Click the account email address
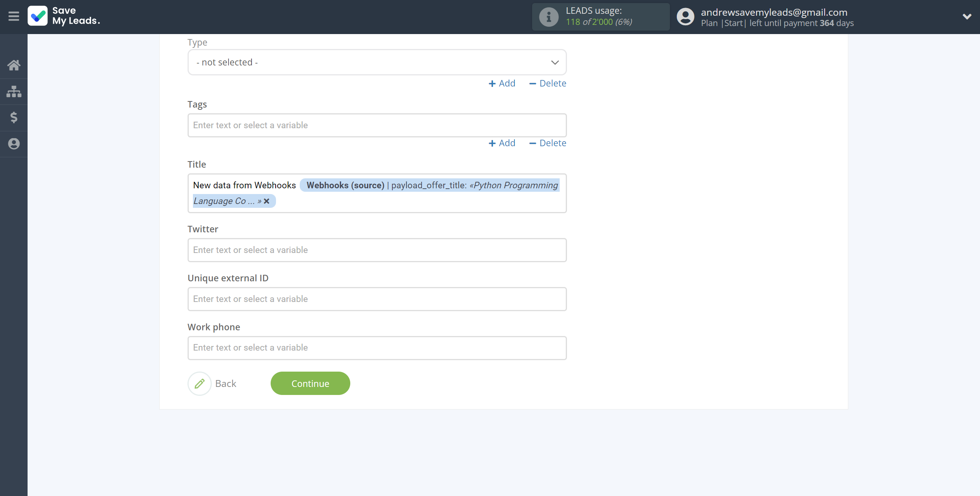Image resolution: width=980 pixels, height=496 pixels. 774,12
